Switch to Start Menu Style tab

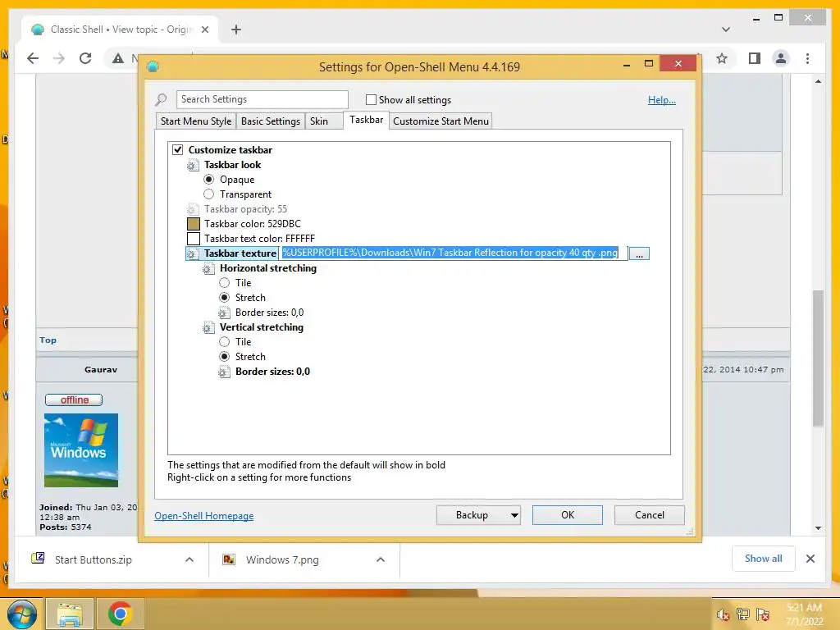coord(196,121)
